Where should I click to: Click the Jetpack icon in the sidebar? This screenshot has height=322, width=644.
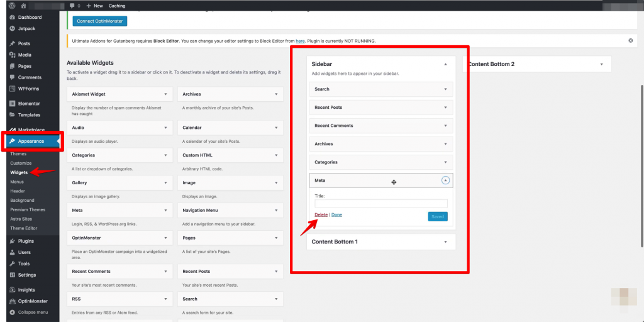pos(13,29)
